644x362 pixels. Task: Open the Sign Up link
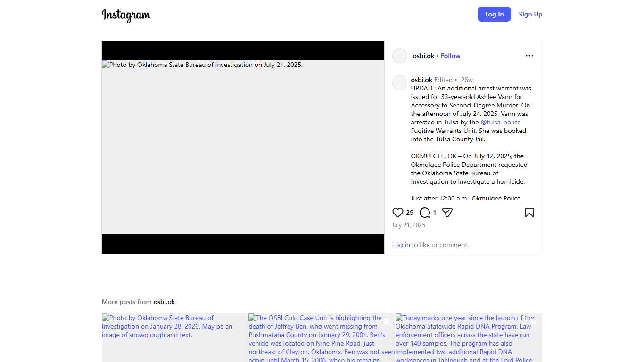[x=530, y=14]
